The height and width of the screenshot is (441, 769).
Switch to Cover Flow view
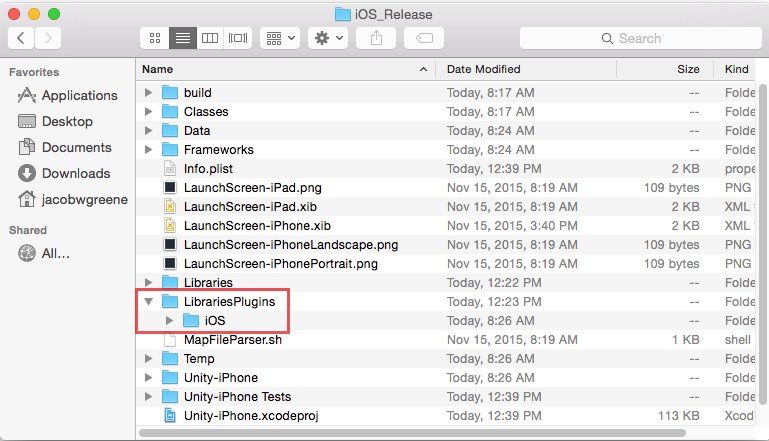click(237, 38)
